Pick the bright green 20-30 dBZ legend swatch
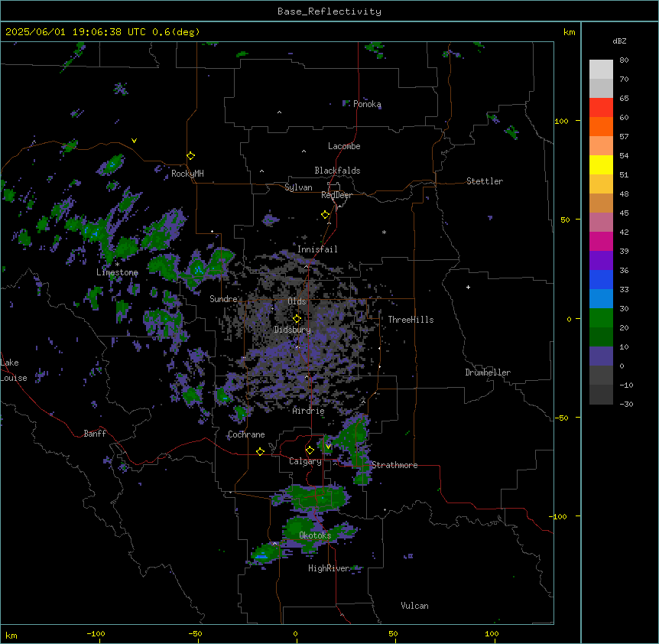Image resolution: width=659 pixels, height=644 pixels. coord(601,318)
